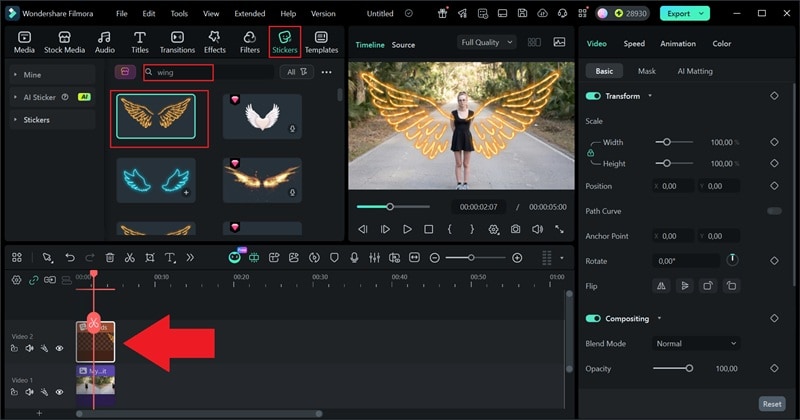Mute the Video 1 track
Screen dimensions: 800x420
[x=30, y=392]
